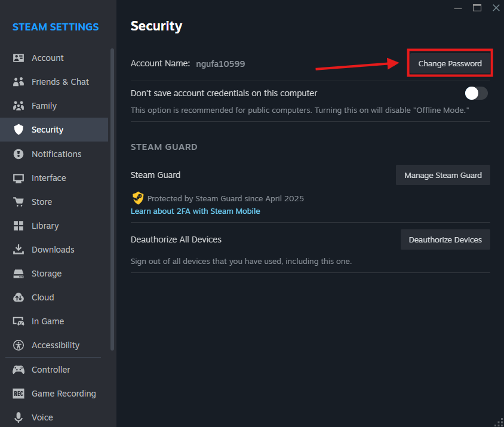Click the Notifications exclamation icon
The width and height of the screenshot is (504, 427).
click(x=19, y=154)
